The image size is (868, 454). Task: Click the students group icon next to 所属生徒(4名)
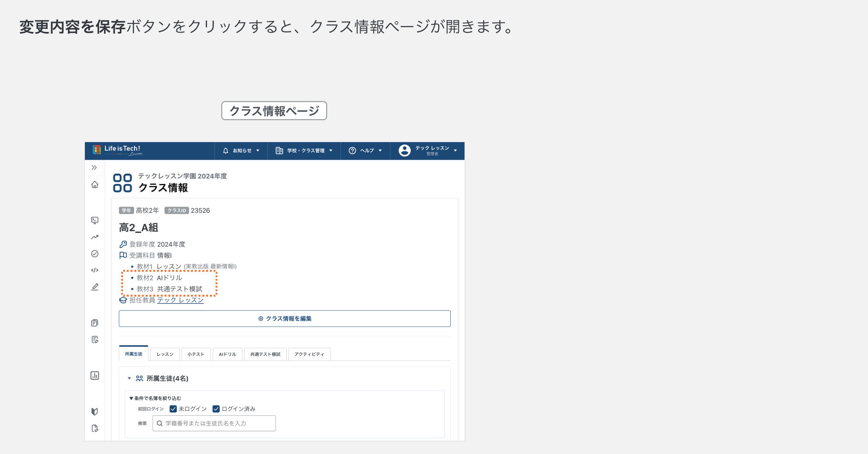(139, 378)
